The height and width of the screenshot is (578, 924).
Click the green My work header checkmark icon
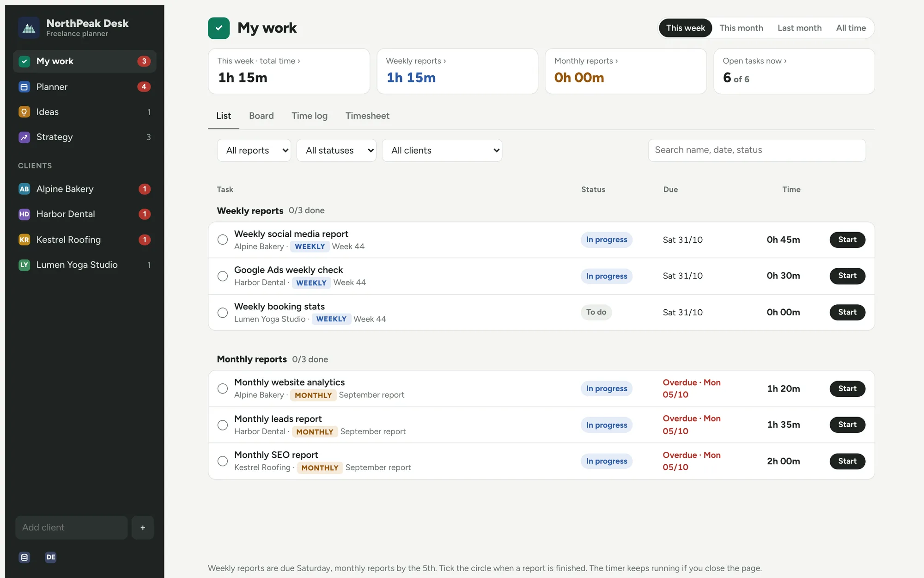[219, 28]
